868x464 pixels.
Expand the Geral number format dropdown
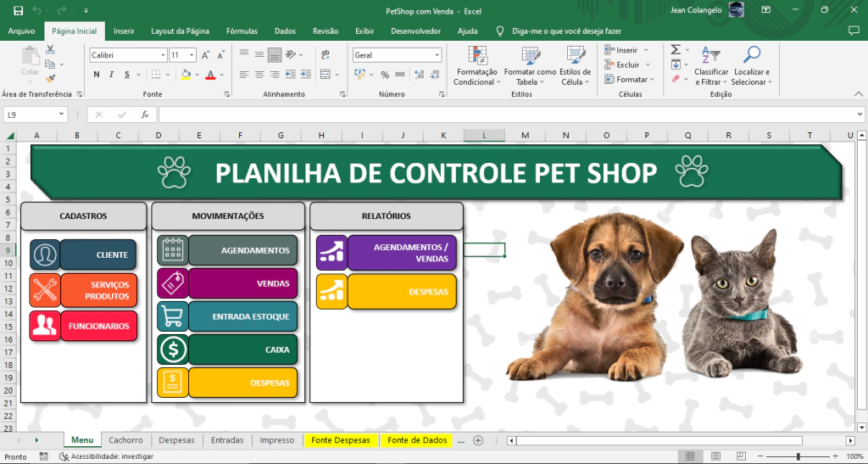(x=437, y=55)
